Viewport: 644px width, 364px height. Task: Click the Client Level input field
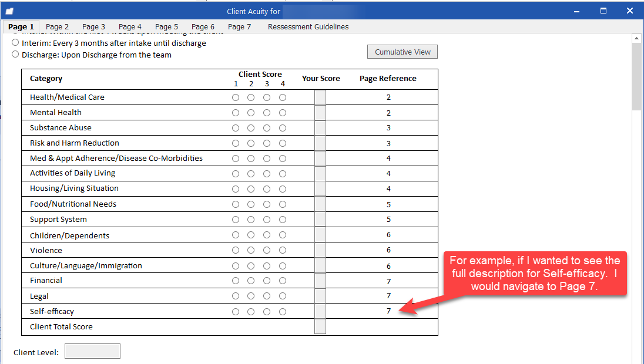coord(92,351)
